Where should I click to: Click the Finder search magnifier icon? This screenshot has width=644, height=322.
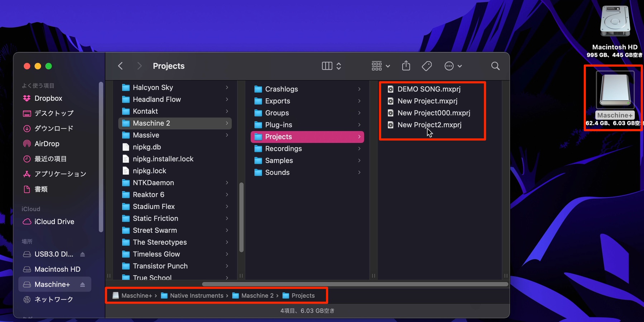[495, 66]
